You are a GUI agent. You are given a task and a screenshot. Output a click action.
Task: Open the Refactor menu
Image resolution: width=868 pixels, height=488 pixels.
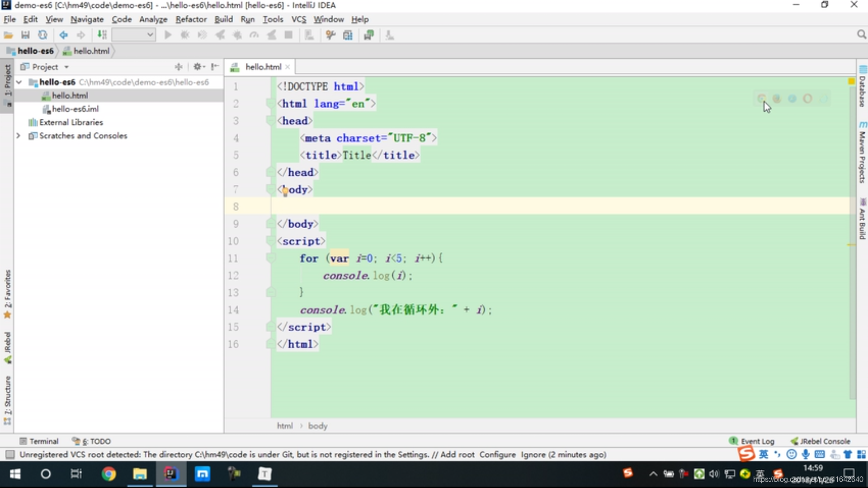coord(191,19)
